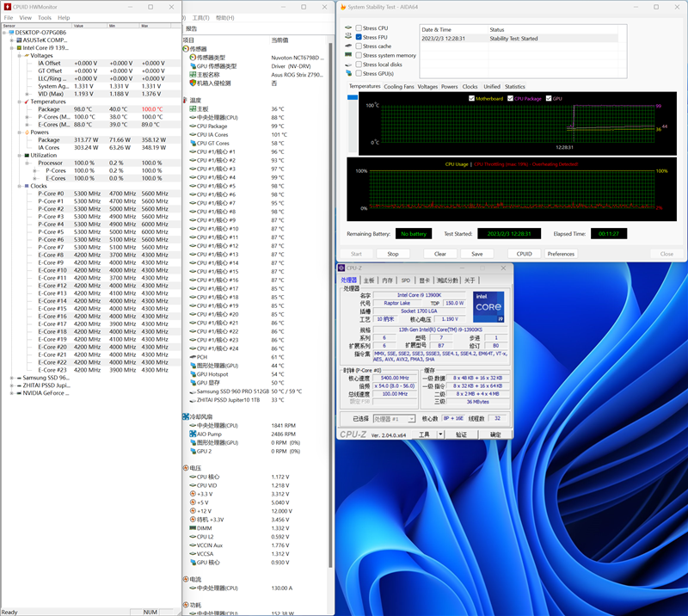Click the Temperatures thermometer icon in HWMonitor

25,101
